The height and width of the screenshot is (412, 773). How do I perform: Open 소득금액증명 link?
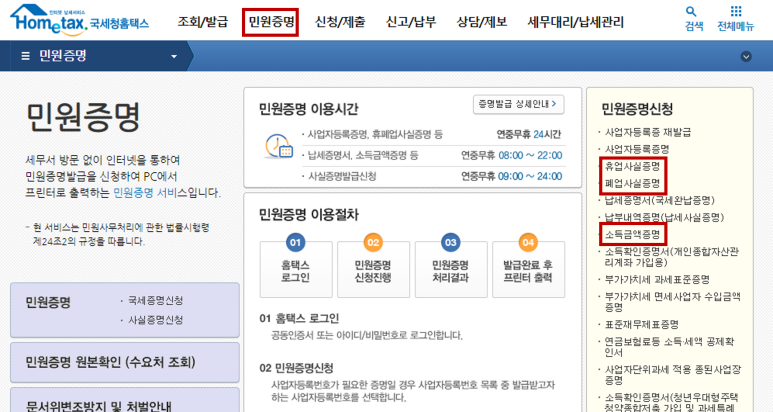pos(632,234)
